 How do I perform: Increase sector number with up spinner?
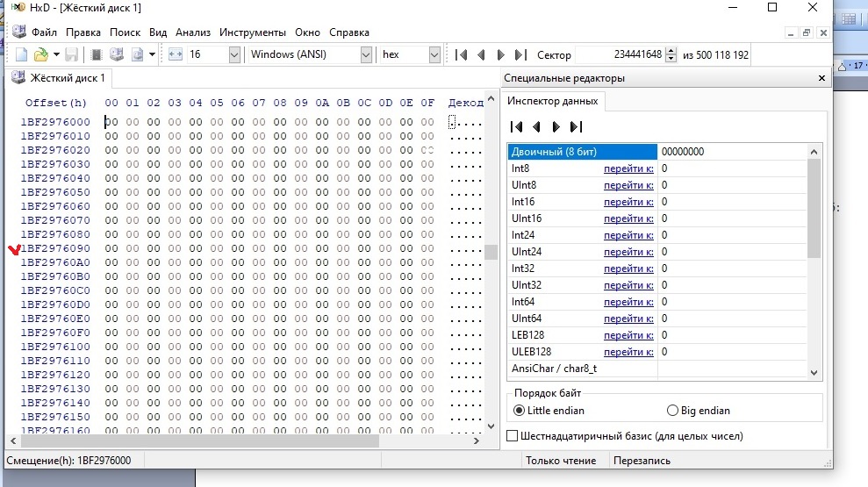point(671,51)
